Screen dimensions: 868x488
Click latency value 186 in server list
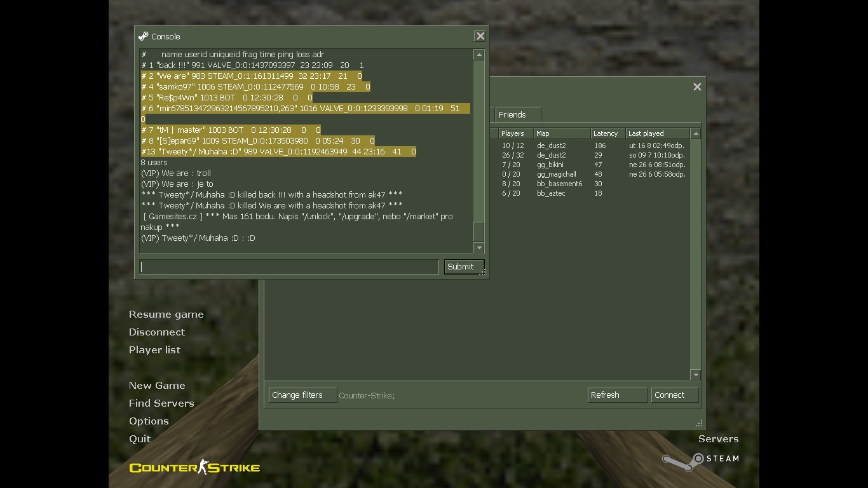[600, 146]
